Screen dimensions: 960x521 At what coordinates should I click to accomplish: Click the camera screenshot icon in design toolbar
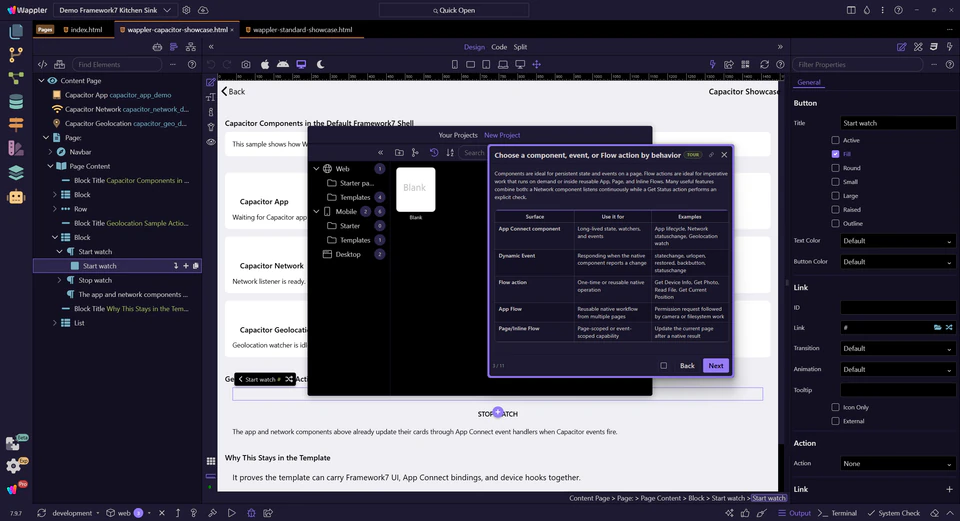(x=246, y=64)
